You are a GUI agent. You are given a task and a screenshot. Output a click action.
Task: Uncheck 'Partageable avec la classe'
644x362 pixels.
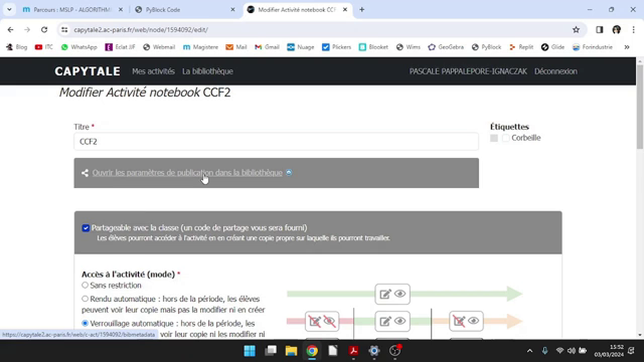(86, 228)
